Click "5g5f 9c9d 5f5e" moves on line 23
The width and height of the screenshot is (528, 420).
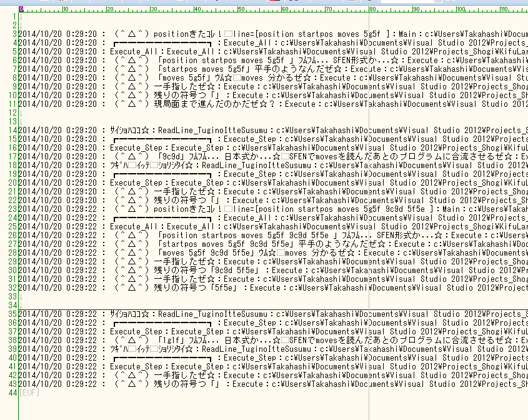click(394, 209)
